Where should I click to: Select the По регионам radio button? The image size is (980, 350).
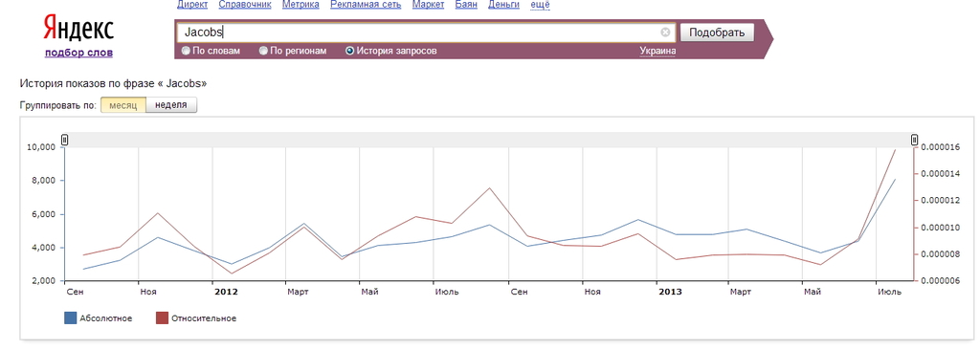(x=263, y=52)
